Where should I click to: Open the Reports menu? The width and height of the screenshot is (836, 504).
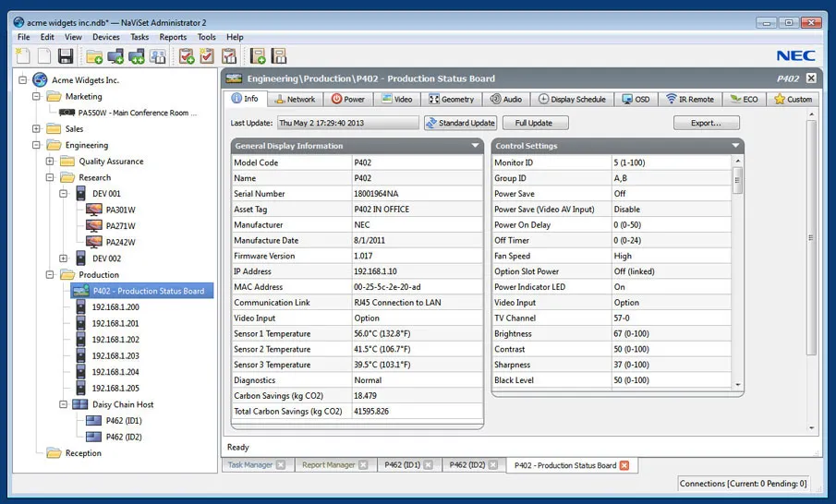173,37
